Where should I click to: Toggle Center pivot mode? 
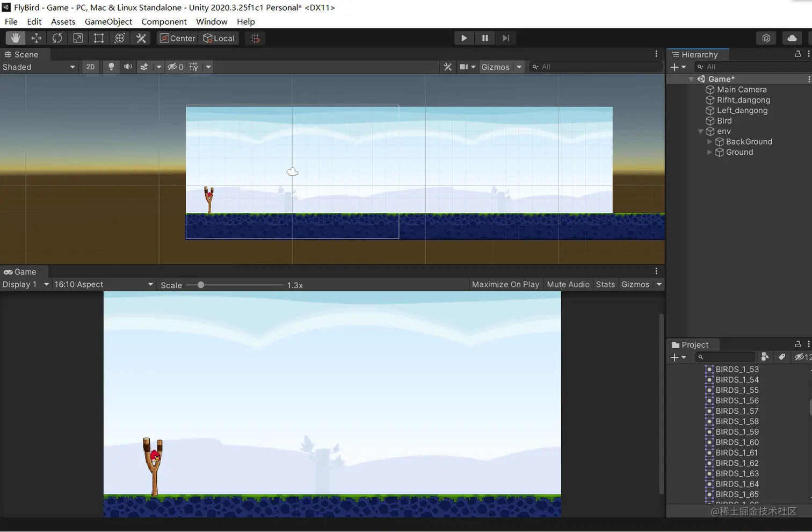[x=178, y=38]
